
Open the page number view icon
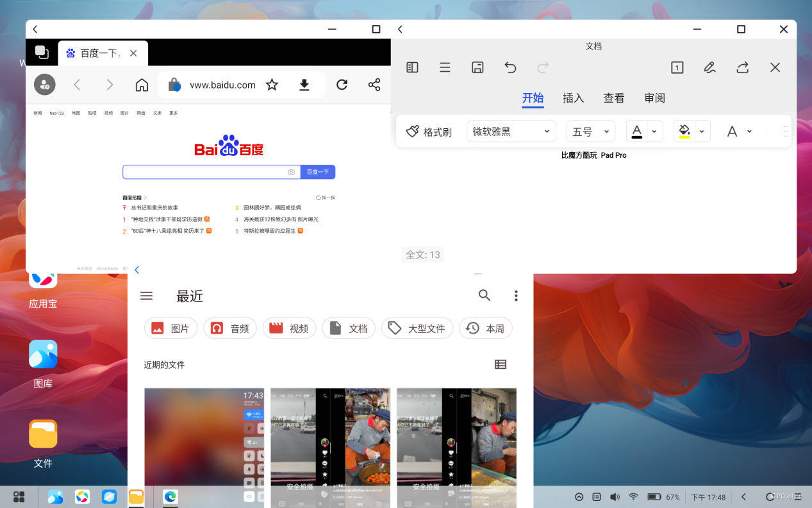pos(677,67)
